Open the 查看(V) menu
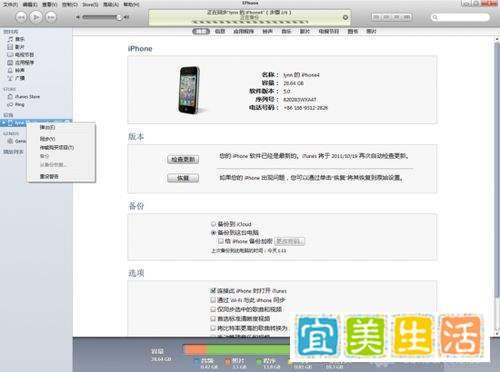Viewport: 500px width, 372px height. [x=50, y=4]
